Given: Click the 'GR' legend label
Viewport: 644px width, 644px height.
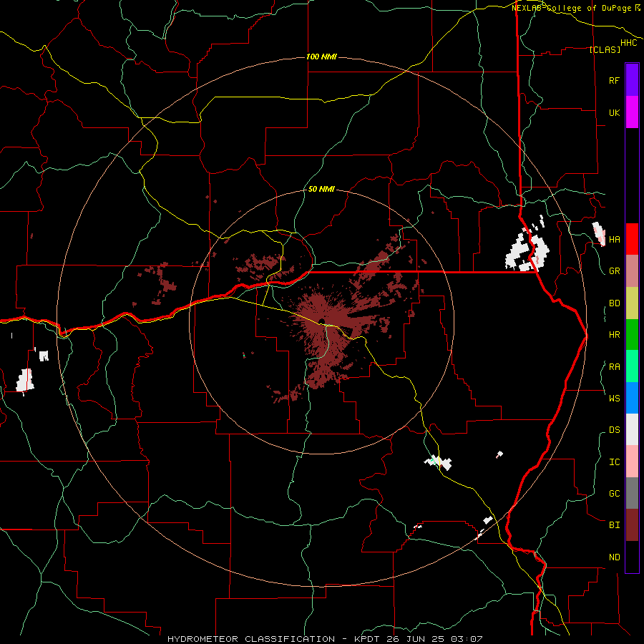Looking at the screenshot, I should click(x=614, y=271).
